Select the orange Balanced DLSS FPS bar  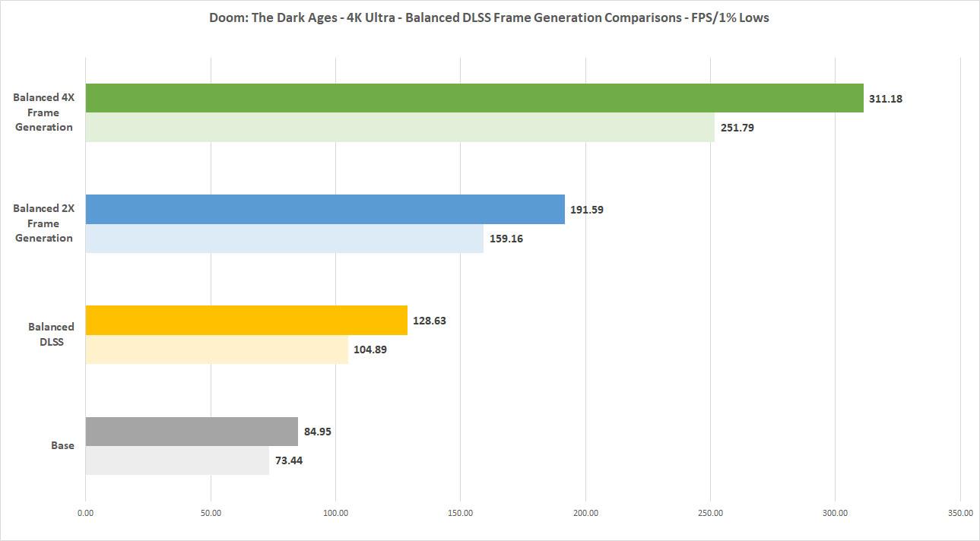pyautogui.click(x=246, y=320)
